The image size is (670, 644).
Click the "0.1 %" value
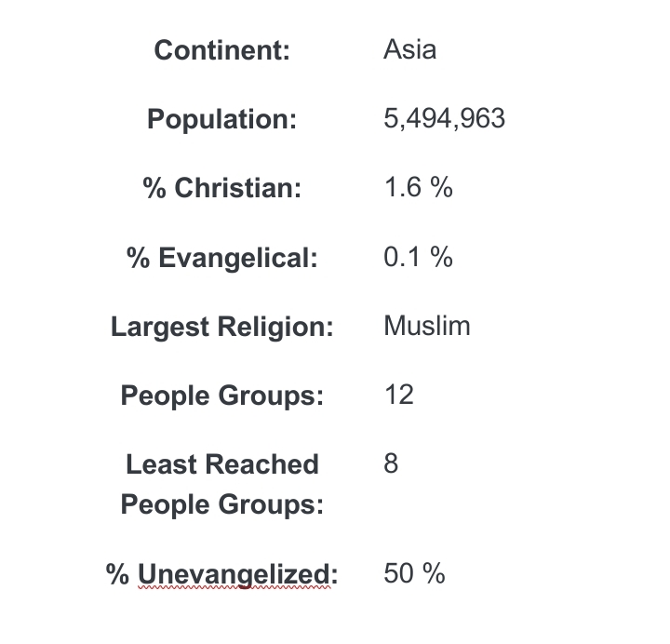(418, 257)
